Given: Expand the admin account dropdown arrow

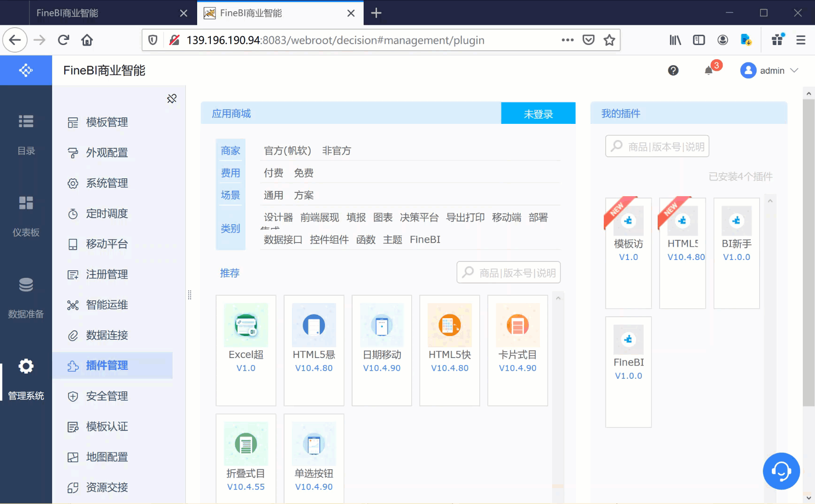Looking at the screenshot, I should pos(794,70).
